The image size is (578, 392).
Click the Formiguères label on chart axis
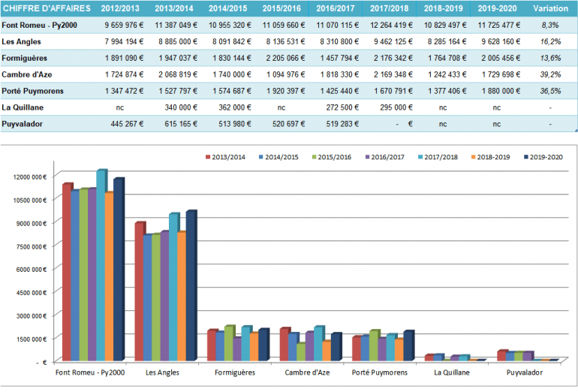tap(233, 372)
